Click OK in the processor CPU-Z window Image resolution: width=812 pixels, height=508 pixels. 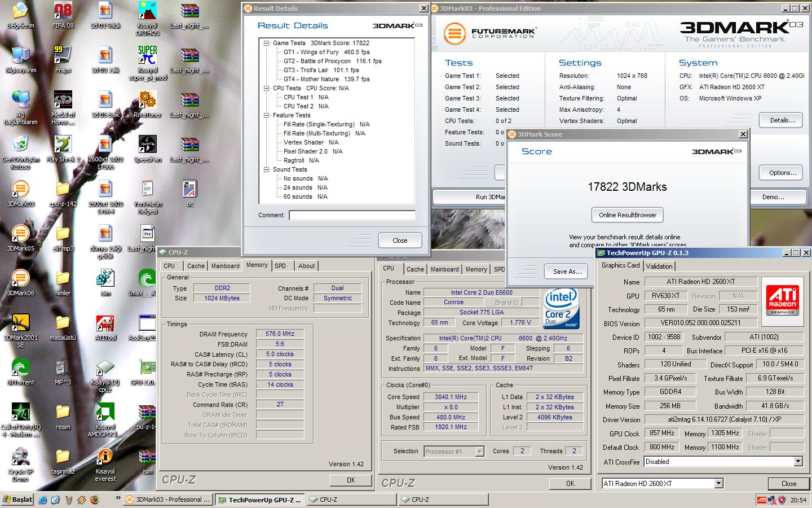coord(570,484)
